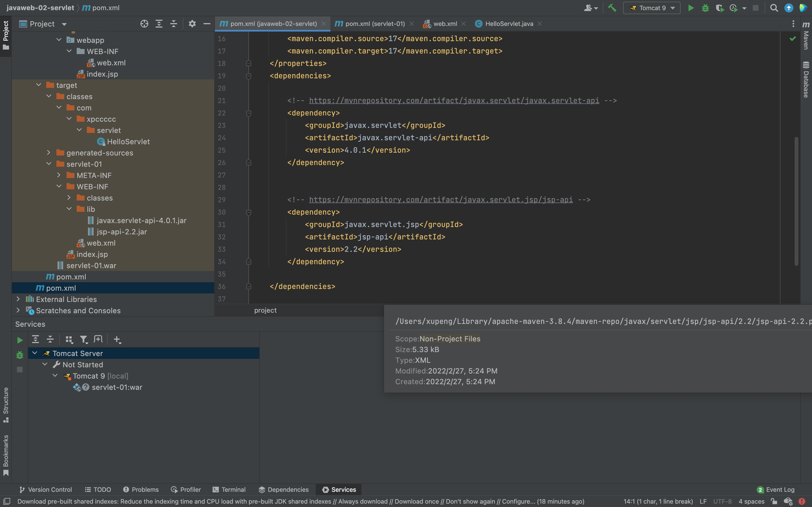
Task: Expand the generated-sources folder
Action: pyautogui.click(x=49, y=153)
